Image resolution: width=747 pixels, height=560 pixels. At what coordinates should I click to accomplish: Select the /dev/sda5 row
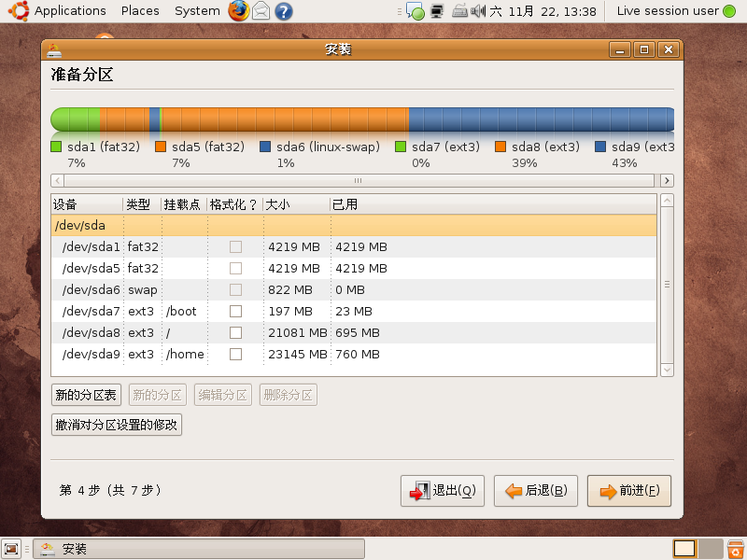point(354,268)
